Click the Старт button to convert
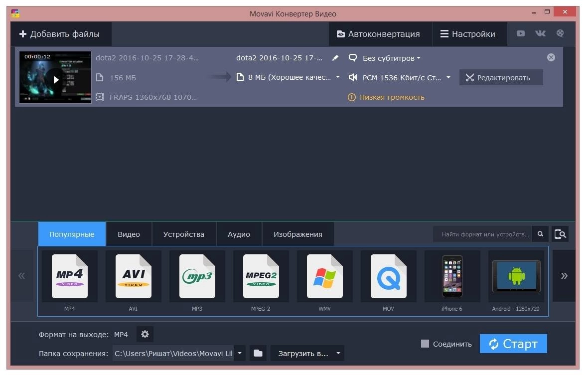 click(x=513, y=344)
